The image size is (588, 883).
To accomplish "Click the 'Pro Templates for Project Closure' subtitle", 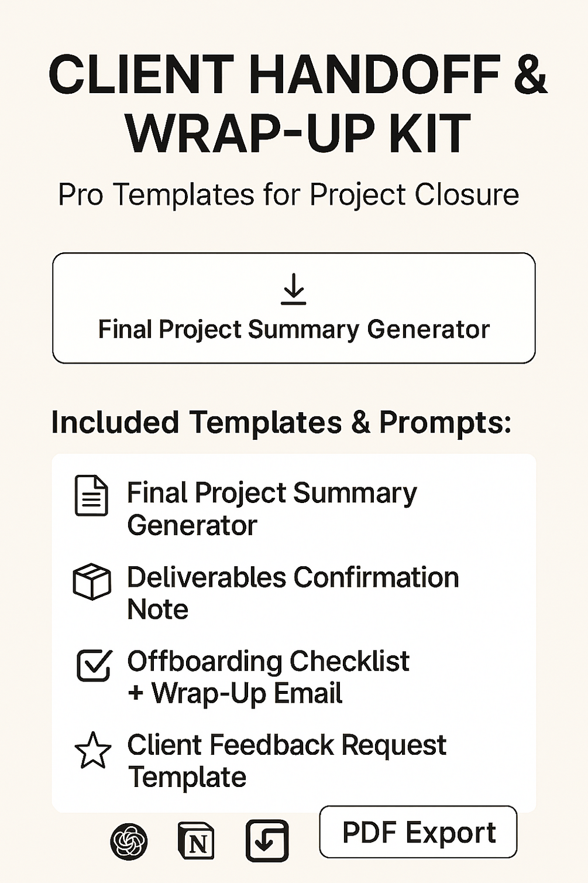I will 288,195.
